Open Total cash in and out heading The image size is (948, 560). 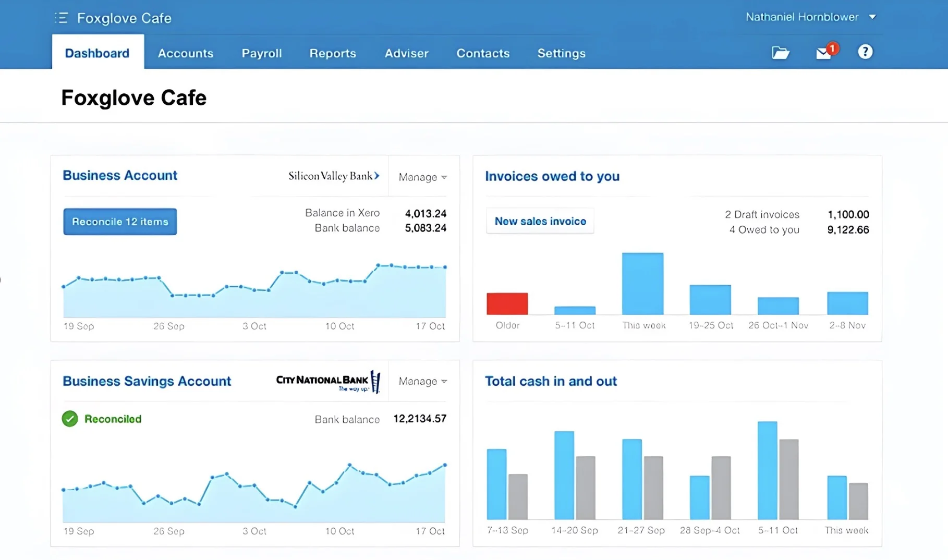coord(551,381)
